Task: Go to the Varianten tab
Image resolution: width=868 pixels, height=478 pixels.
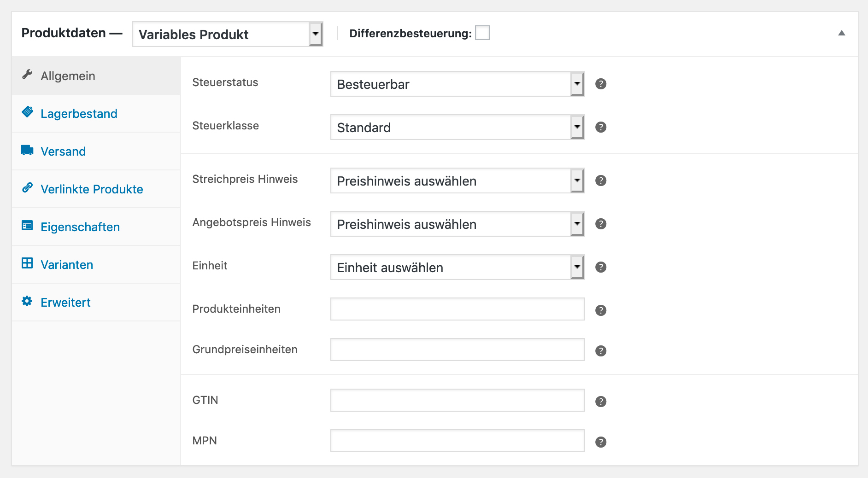Action: coord(96,265)
